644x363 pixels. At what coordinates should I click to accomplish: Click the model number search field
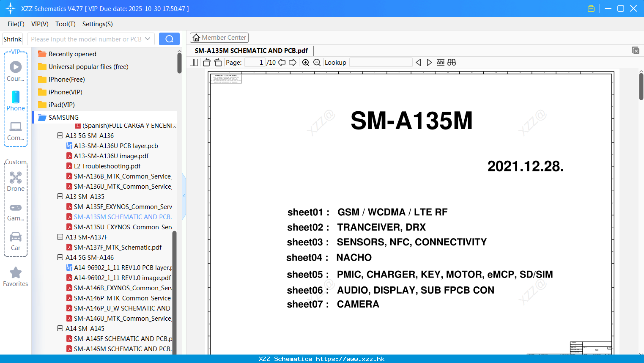point(86,39)
